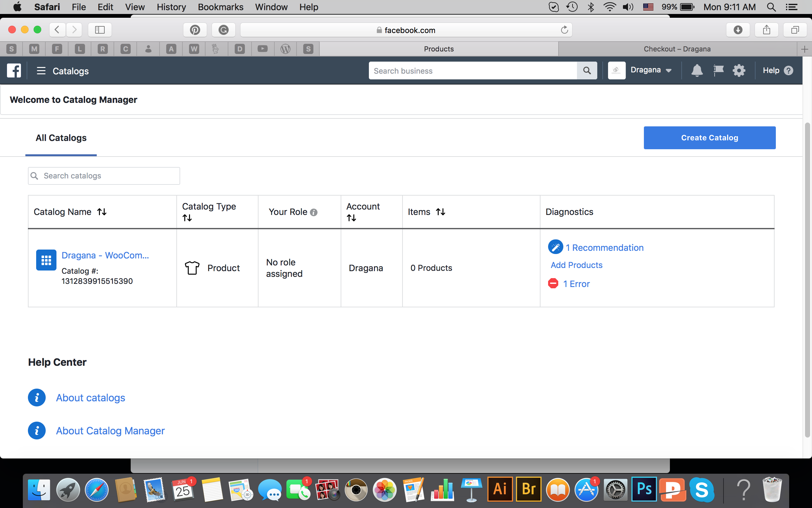Click the Dragana catalog grid icon
Viewport: 812px width, 508px height.
point(46,260)
